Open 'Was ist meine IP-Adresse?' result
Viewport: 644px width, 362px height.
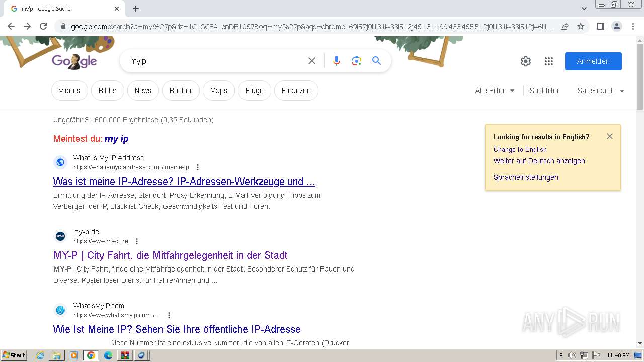pos(184,182)
